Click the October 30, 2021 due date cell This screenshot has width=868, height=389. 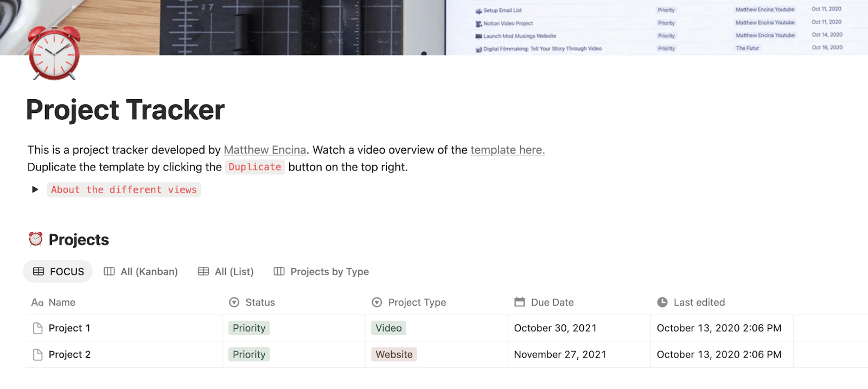555,328
